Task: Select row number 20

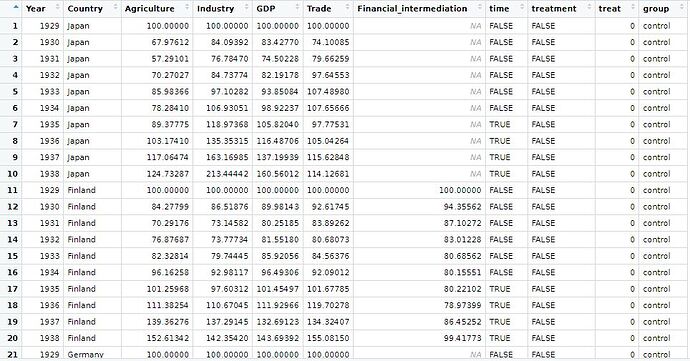Action: (13, 338)
